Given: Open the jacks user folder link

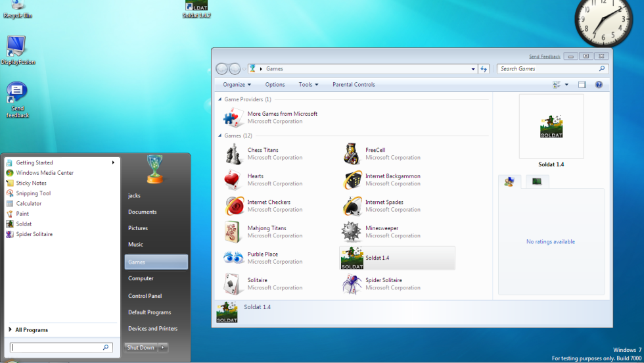Looking at the screenshot, I should [134, 196].
